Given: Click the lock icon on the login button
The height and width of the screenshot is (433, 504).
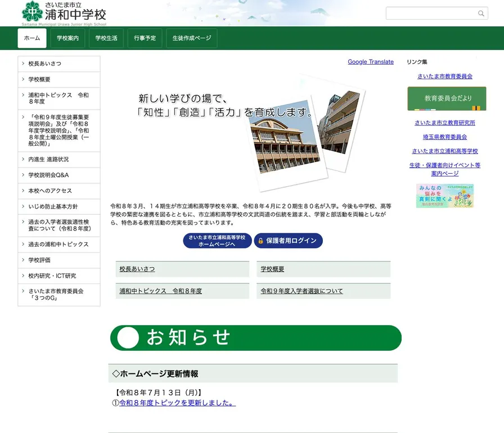Looking at the screenshot, I should click(x=260, y=241).
